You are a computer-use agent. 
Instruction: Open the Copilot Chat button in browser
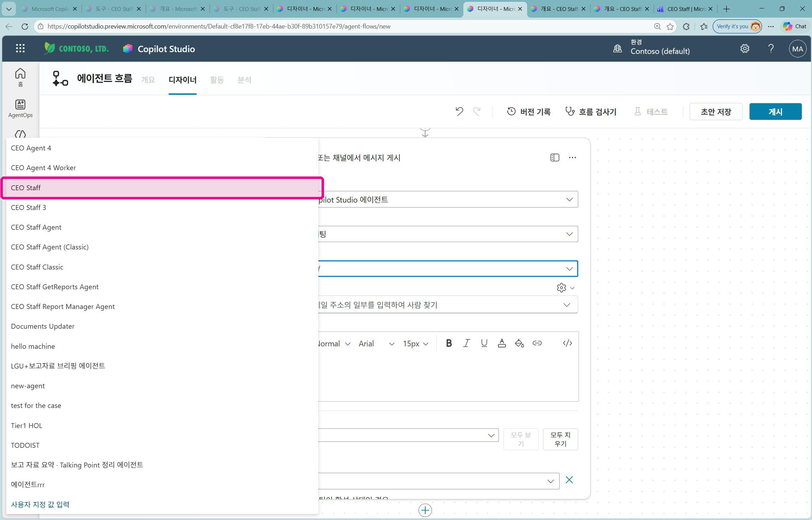795,26
